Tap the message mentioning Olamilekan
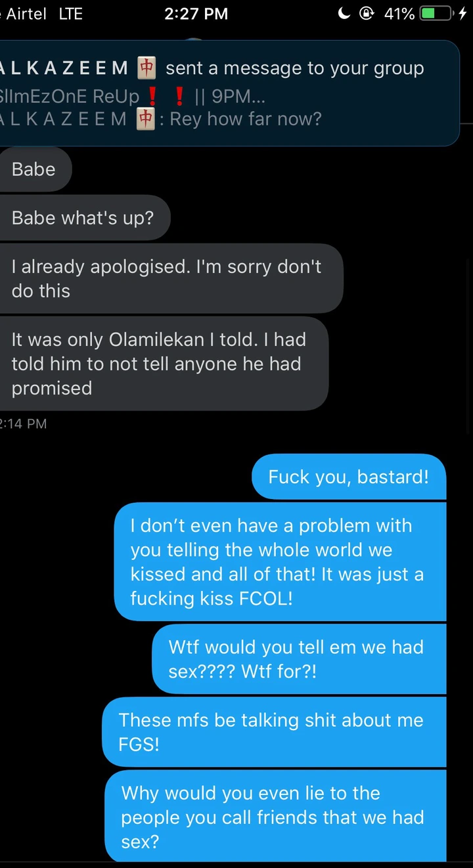 pos(163,364)
